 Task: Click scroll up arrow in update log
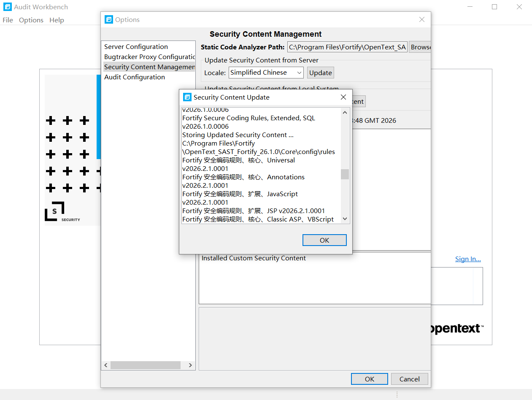coord(345,113)
